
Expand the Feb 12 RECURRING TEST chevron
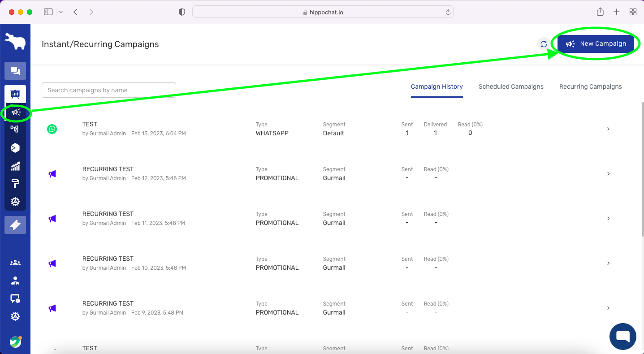[608, 174]
